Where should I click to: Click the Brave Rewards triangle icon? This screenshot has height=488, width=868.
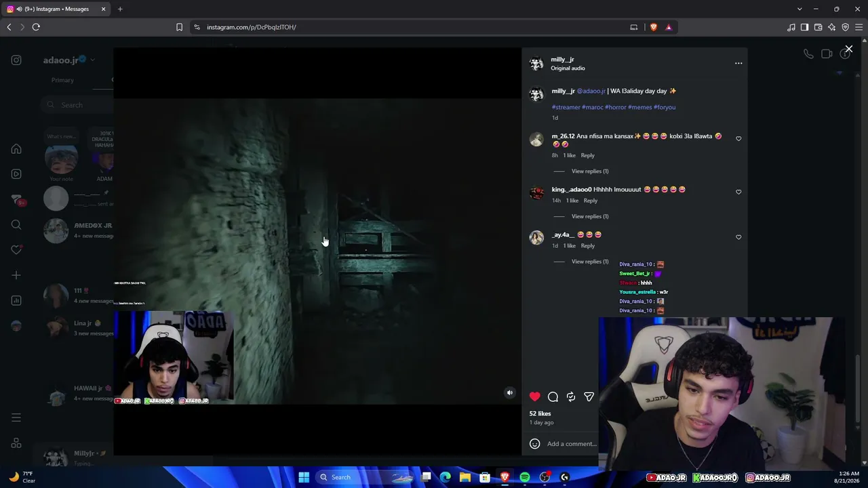click(x=669, y=27)
